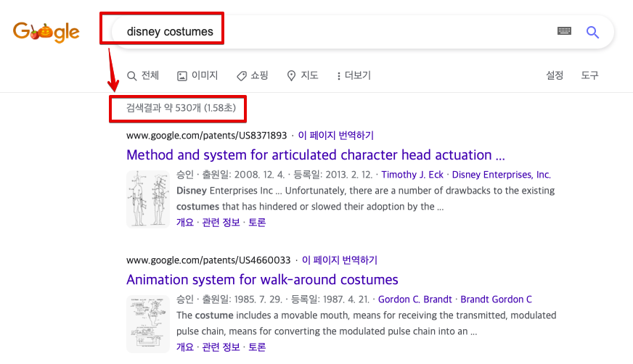Open inventor Timothy J. Eck link
Image resolution: width=633 pixels, height=364 pixels.
pos(412,175)
